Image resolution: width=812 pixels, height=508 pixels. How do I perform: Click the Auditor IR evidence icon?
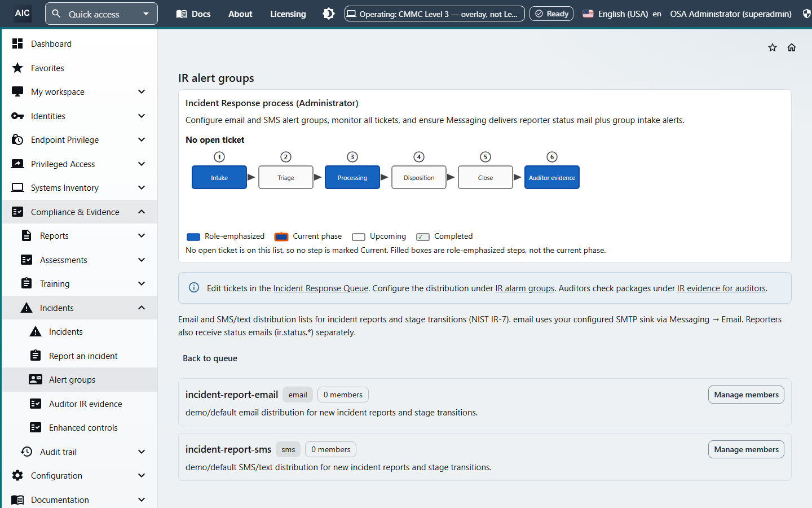[36, 404]
